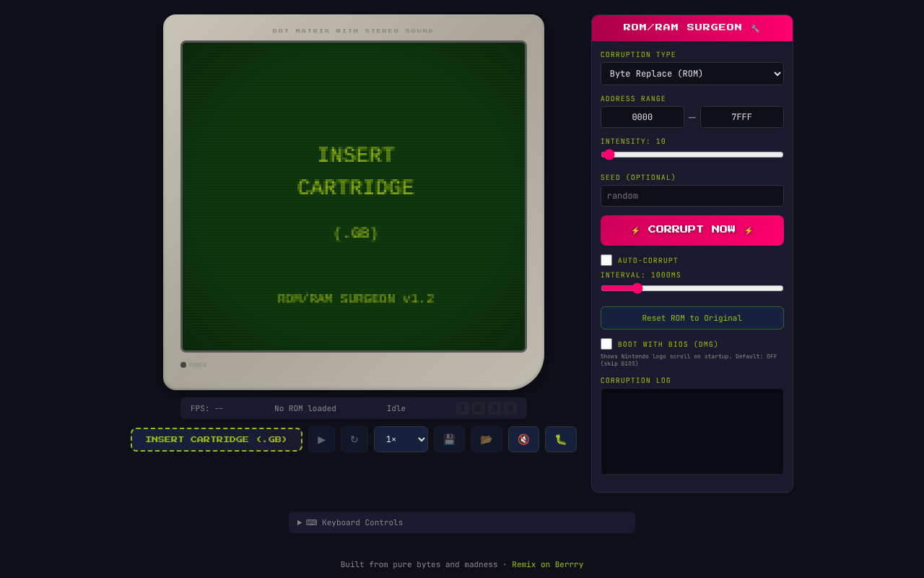Click the 'No ROM loaded' status text
Viewport: 924px width, 578px height.
coord(305,408)
